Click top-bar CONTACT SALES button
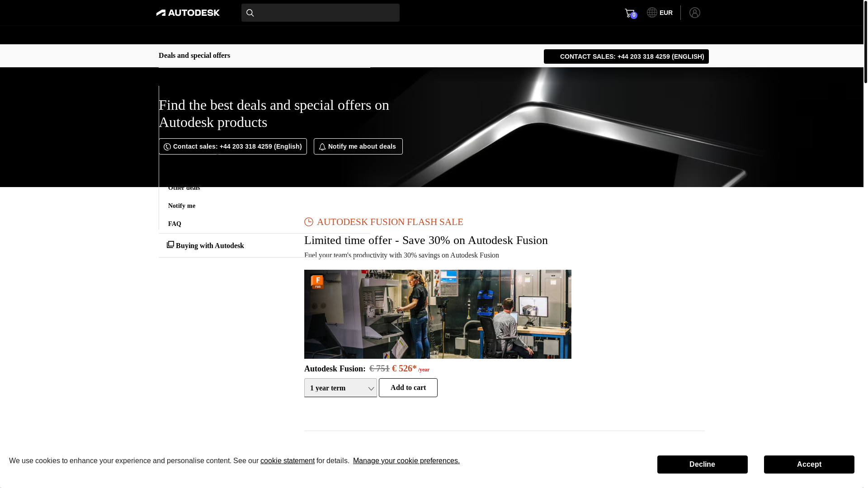This screenshot has width=868, height=488. point(626,56)
